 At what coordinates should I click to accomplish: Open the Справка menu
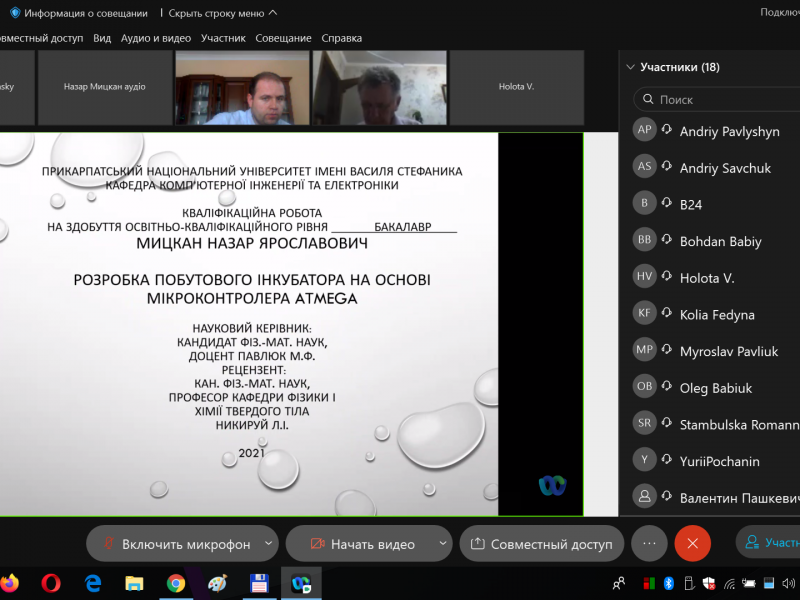341,38
